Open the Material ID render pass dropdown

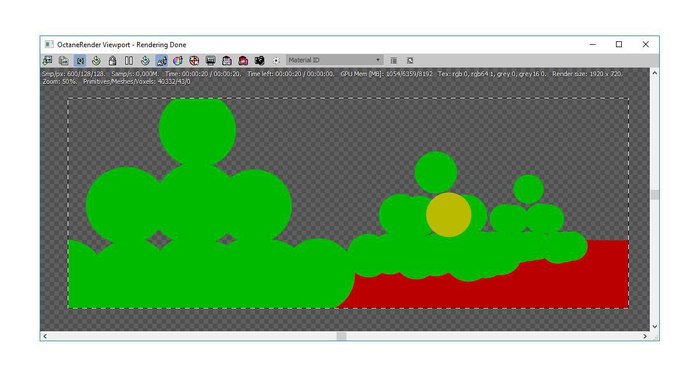pos(334,60)
